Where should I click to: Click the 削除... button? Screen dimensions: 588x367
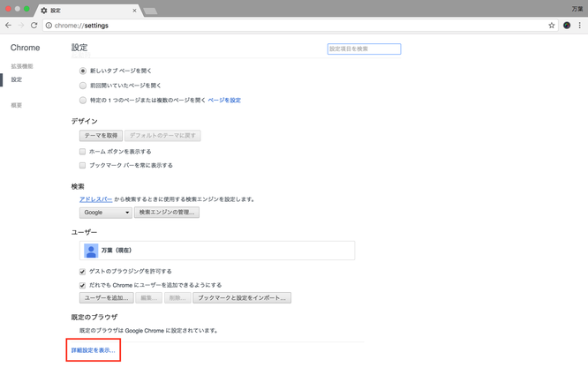(x=177, y=298)
